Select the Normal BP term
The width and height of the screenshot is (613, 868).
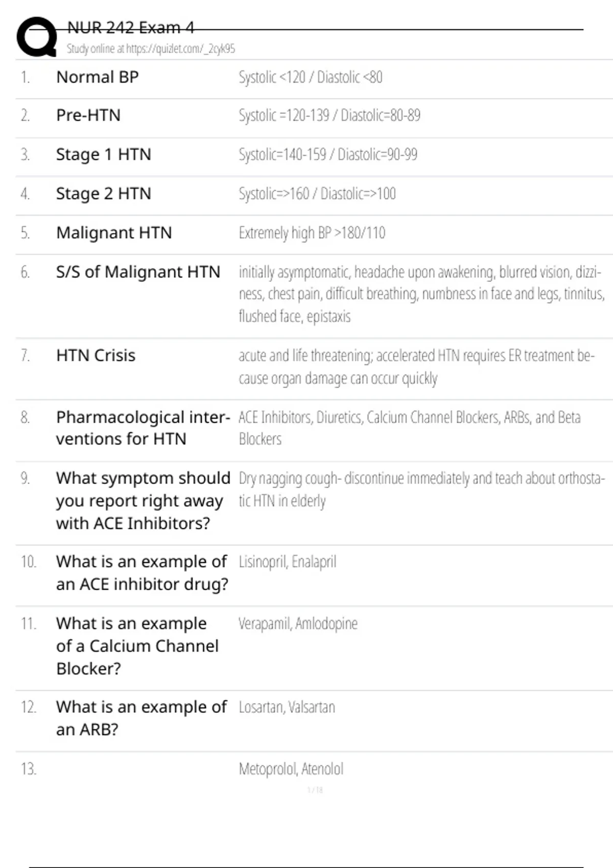[x=98, y=77]
